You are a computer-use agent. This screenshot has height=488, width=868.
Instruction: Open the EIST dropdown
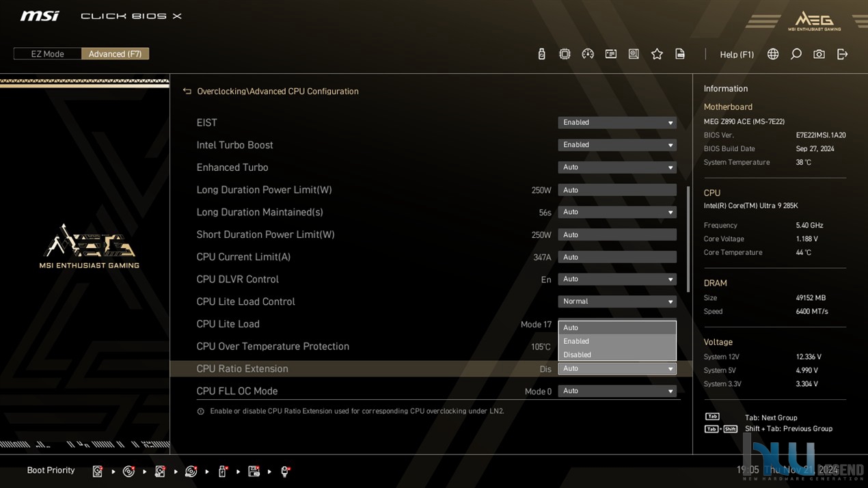pos(617,122)
